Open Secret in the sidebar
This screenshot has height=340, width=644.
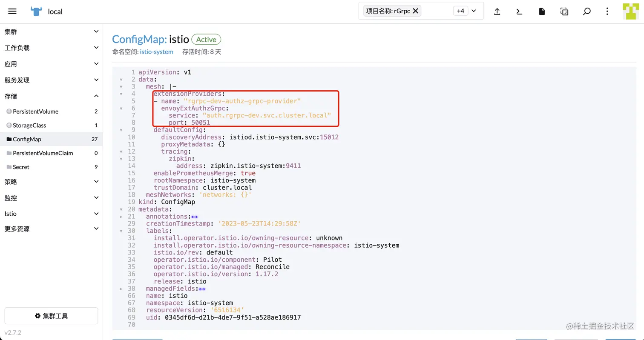(51, 167)
